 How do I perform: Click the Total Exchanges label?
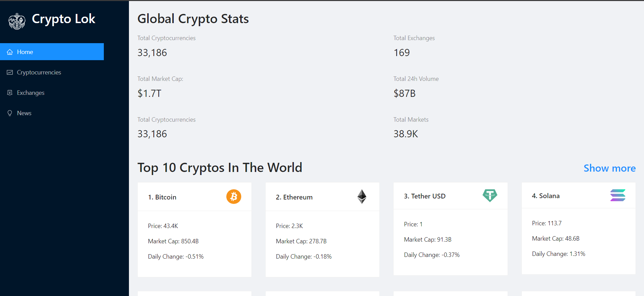coord(414,38)
